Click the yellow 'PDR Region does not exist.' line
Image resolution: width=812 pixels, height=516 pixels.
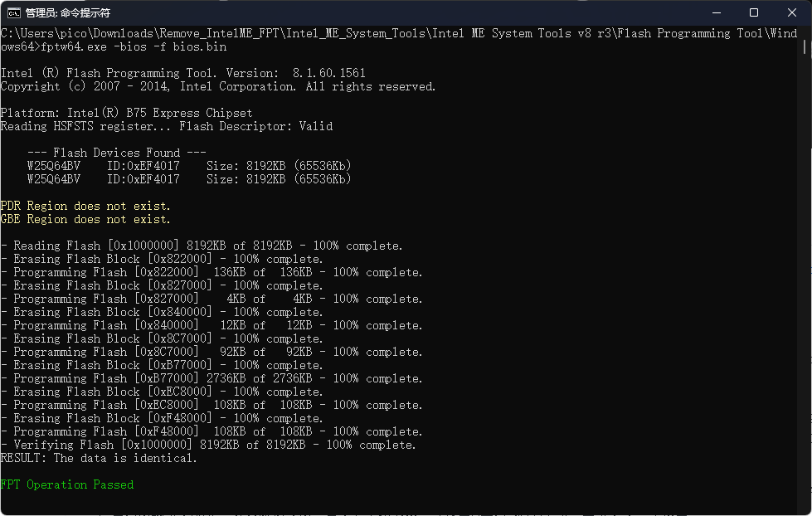(85, 206)
